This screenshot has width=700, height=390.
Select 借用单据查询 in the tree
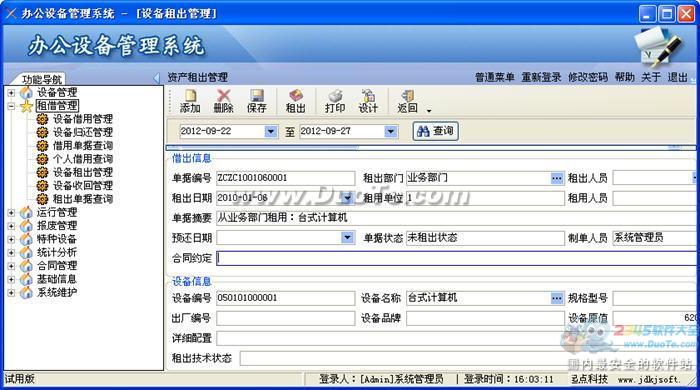83,146
